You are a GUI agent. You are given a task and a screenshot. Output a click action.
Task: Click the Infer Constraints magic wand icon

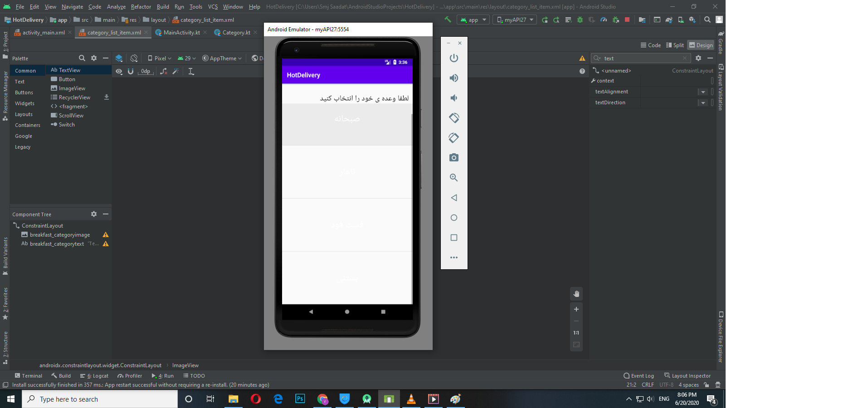(x=176, y=71)
